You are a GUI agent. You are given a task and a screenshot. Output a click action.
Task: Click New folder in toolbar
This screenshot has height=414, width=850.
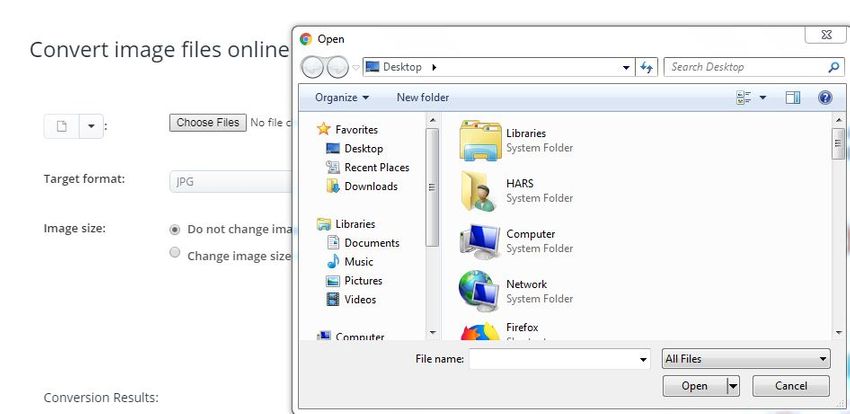(422, 97)
